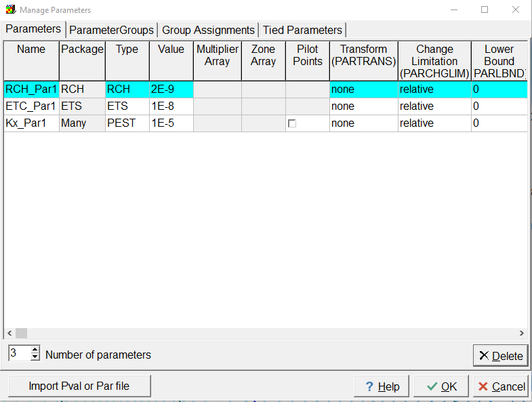Open Change Limitation cell for RCH_Par1
Image resolution: width=532 pixels, height=402 pixels.
pyautogui.click(x=434, y=89)
